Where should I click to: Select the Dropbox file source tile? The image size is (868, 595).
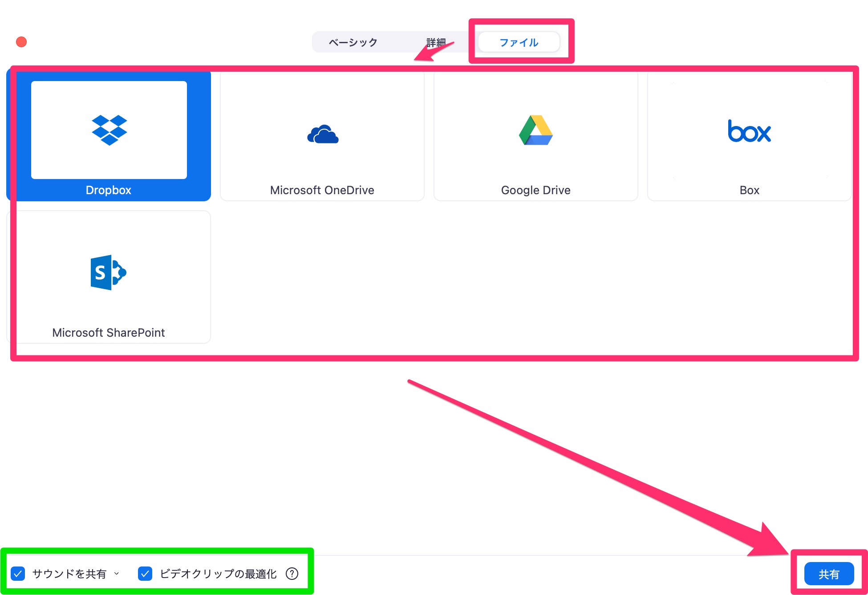coord(109,135)
